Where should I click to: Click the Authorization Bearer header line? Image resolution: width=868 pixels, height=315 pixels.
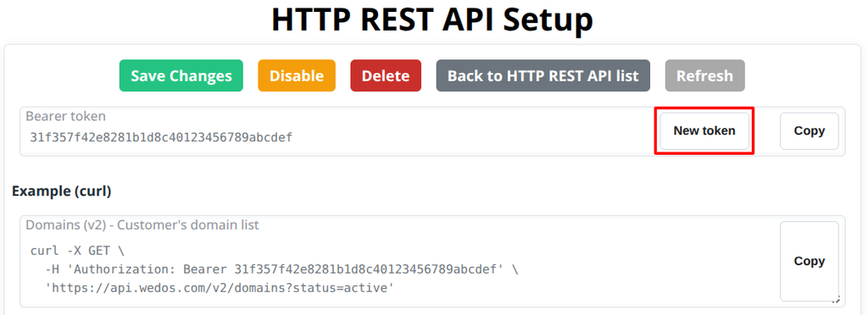point(281,269)
